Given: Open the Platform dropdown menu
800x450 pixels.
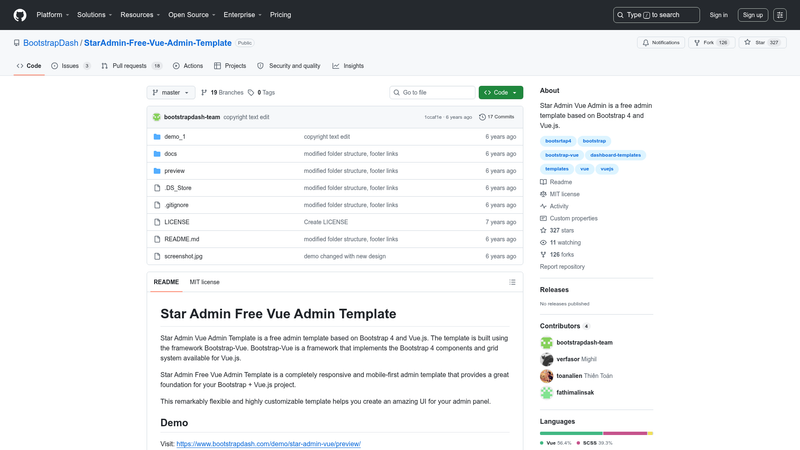Looking at the screenshot, I should coord(53,15).
